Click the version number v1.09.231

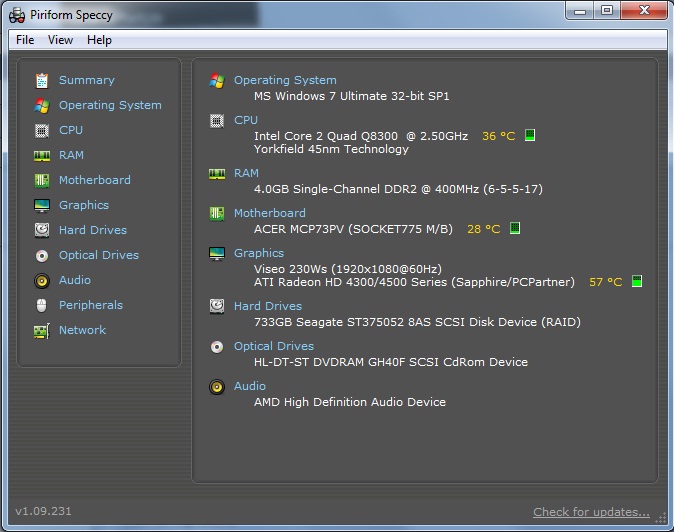click(43, 511)
